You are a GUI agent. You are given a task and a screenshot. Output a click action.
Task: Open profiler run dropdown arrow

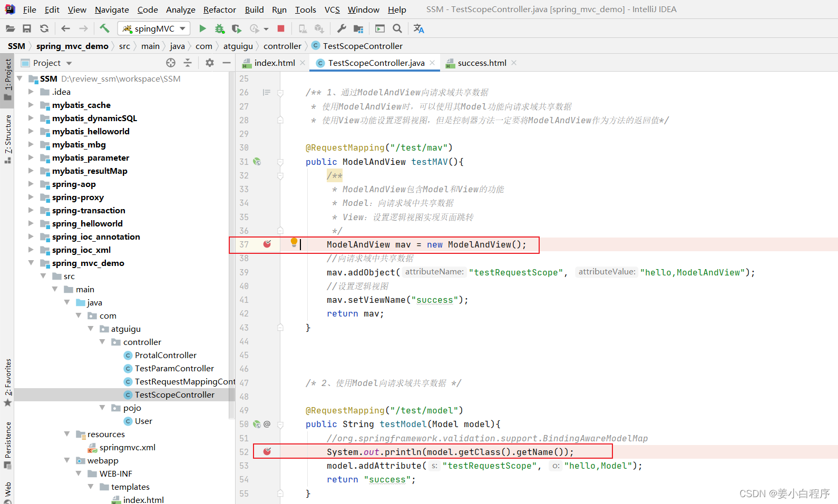[266, 29]
